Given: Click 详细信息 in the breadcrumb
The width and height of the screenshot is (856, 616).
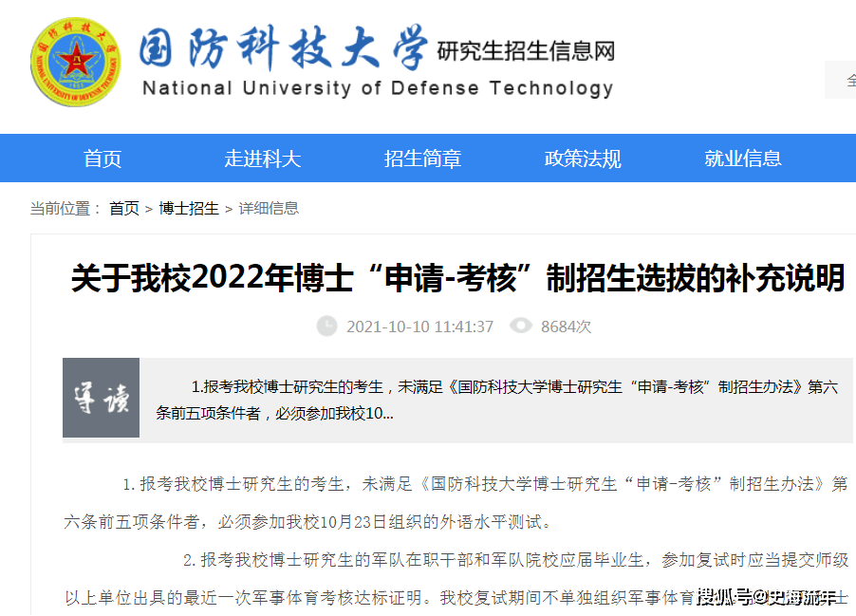Looking at the screenshot, I should (x=269, y=208).
